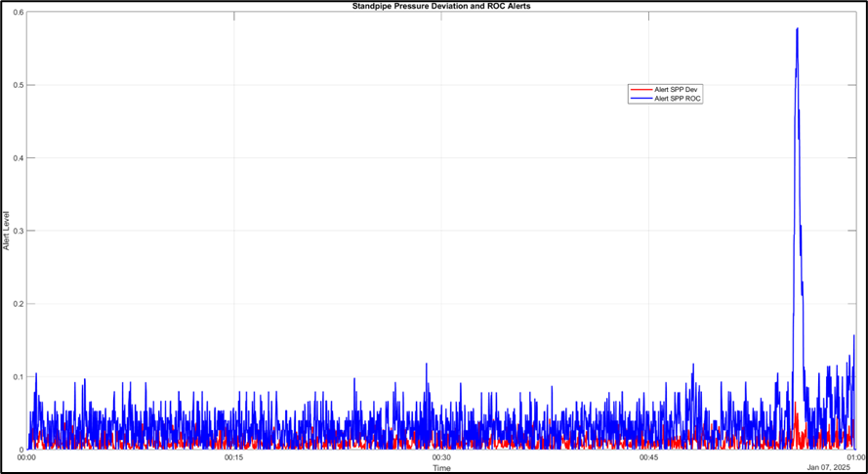The width and height of the screenshot is (868, 474).
Task: Select the 'Alert SPP Dev' legend entry
Action: click(677, 90)
